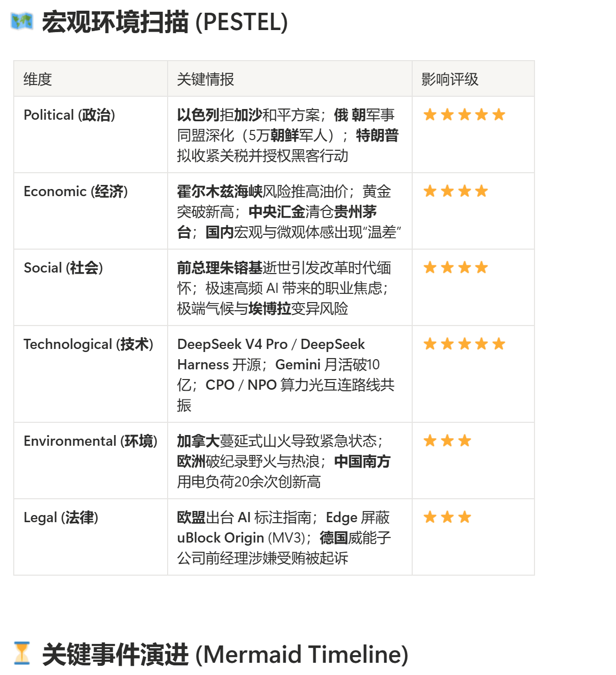Click the three-star rating in Environmental row

click(447, 441)
